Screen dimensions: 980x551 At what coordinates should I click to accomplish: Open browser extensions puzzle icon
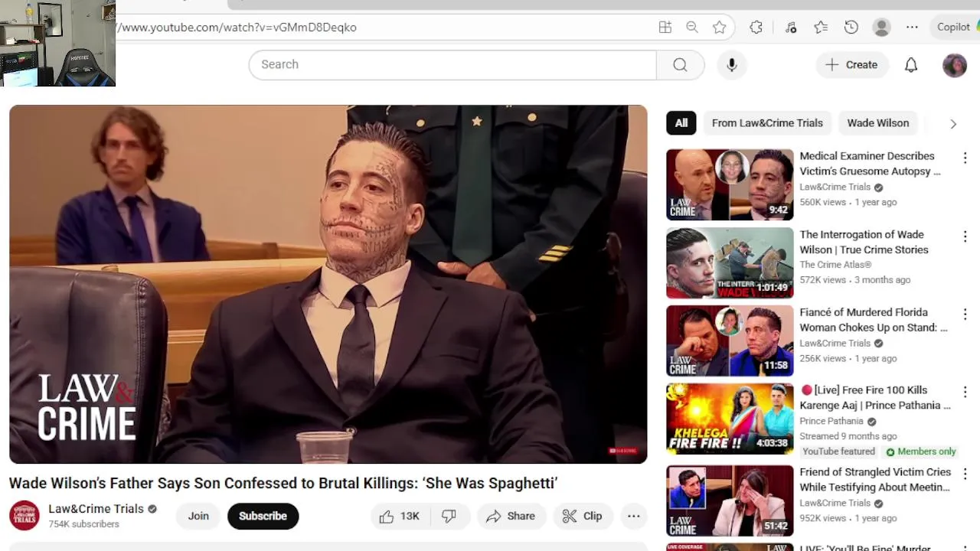coord(756,27)
